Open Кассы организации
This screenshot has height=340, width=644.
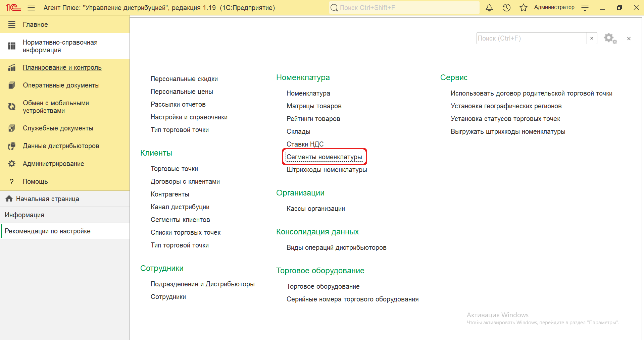point(316,209)
